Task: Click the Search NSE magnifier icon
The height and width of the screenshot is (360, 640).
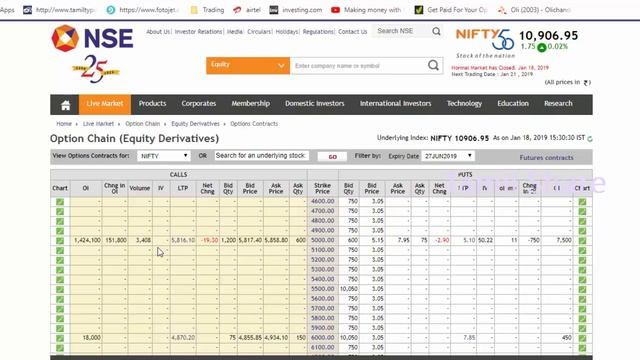Action: point(436,31)
